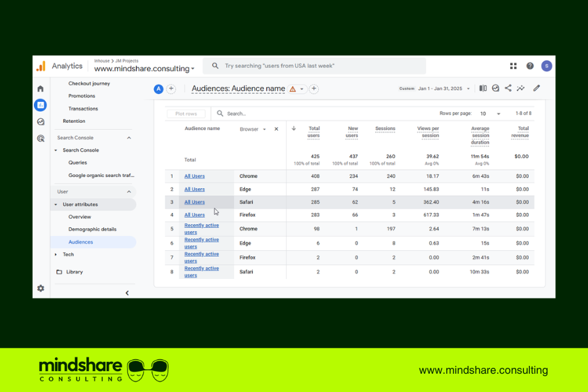588x392 pixels.
Task: Open the user account avatar
Action: (546, 66)
